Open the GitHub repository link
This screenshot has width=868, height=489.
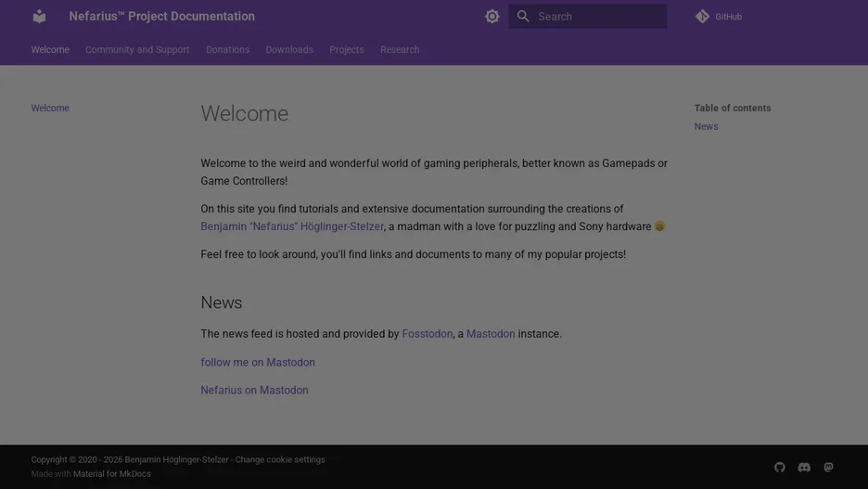[x=719, y=17]
